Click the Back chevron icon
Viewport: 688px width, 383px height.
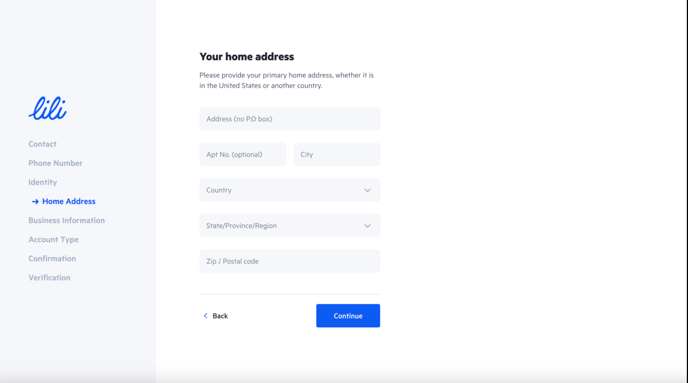point(205,316)
